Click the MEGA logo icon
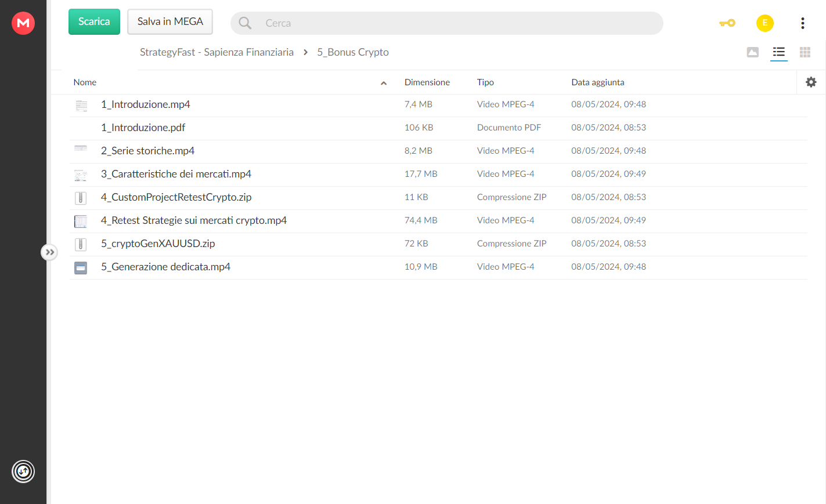The width and height of the screenshot is (826, 504). pos(23,23)
